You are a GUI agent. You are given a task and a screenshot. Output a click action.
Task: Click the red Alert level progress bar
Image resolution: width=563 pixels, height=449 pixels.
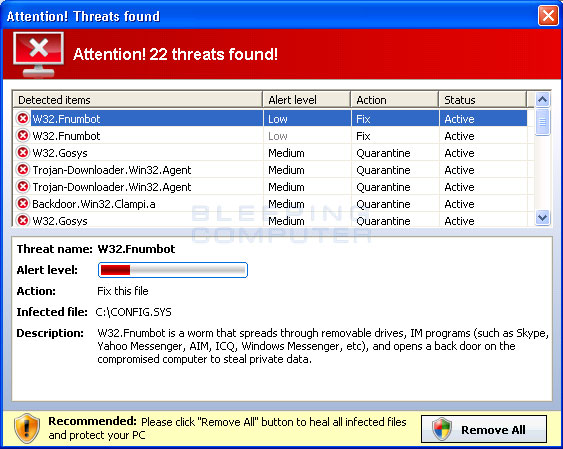pyautogui.click(x=173, y=270)
